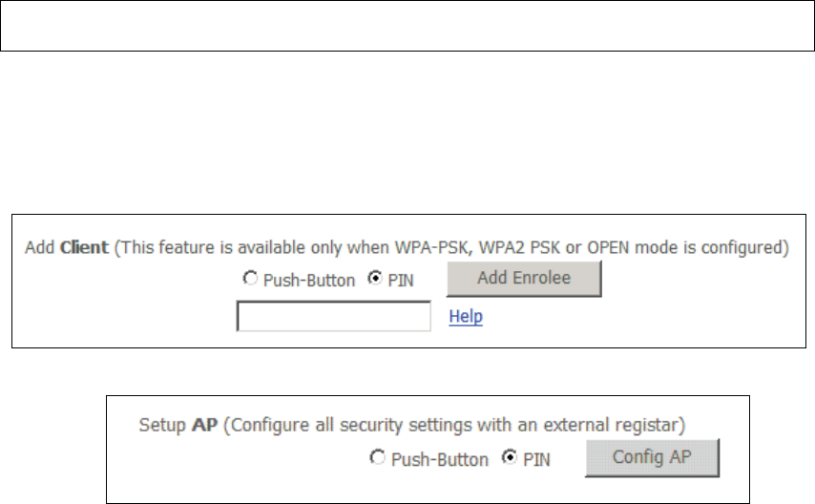
Task: Click the empty banner box at page top
Action: click(407, 26)
